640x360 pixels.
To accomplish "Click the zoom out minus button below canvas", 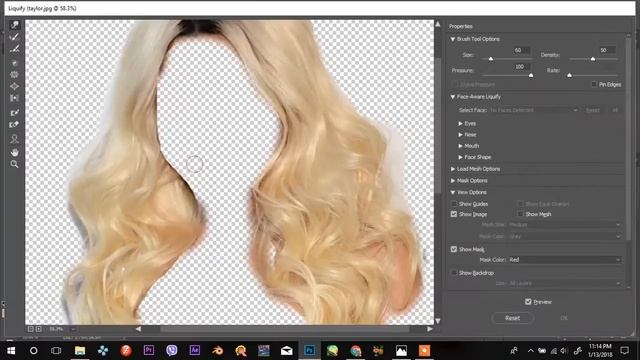I will [31, 329].
